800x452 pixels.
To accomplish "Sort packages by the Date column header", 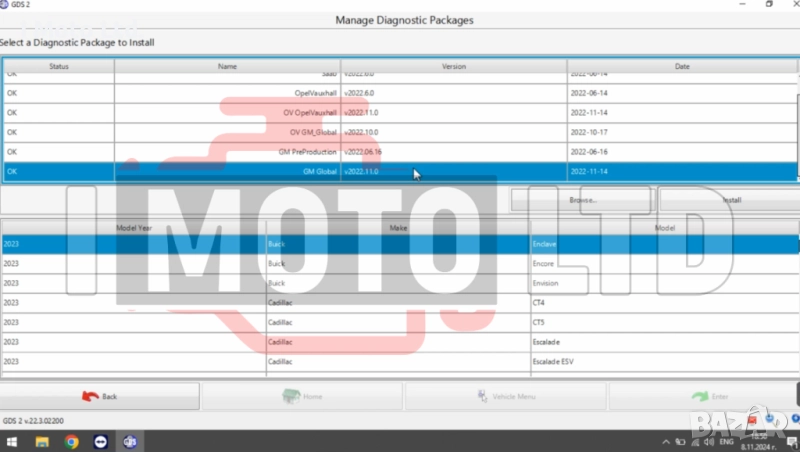I will [x=682, y=66].
